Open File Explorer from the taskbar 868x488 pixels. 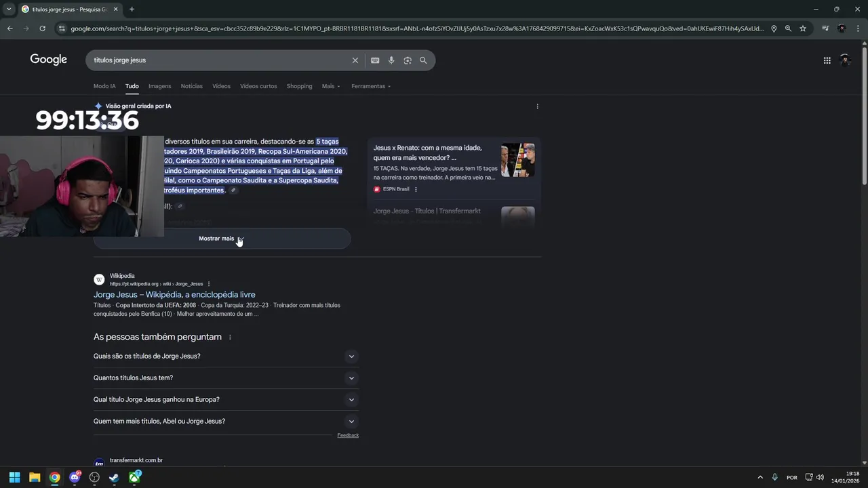(35, 477)
